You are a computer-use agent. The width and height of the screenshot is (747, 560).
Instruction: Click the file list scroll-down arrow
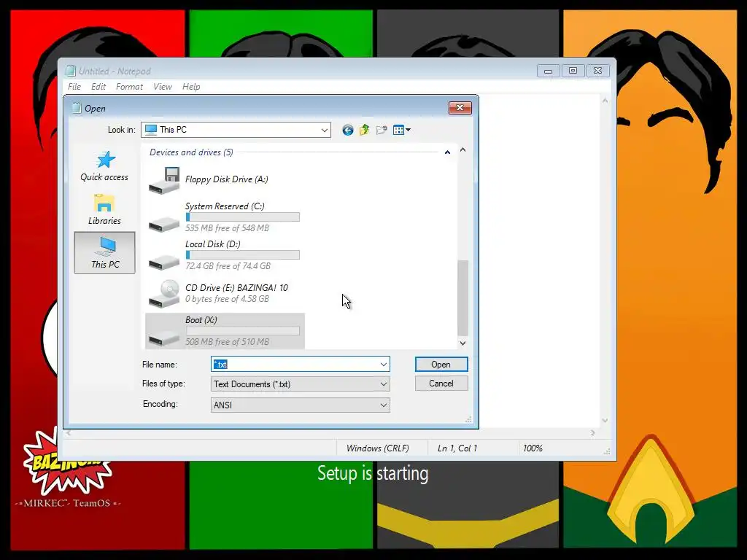462,343
